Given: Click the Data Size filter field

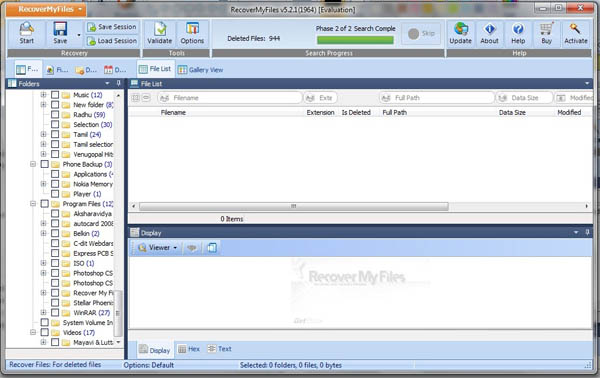Looking at the screenshot, I should (x=524, y=98).
